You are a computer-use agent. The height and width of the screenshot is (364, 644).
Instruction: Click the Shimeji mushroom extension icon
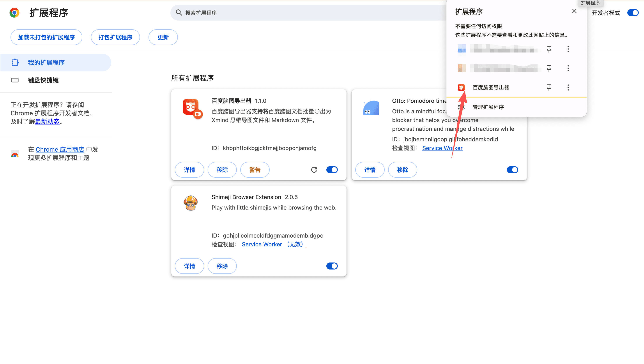tap(191, 203)
